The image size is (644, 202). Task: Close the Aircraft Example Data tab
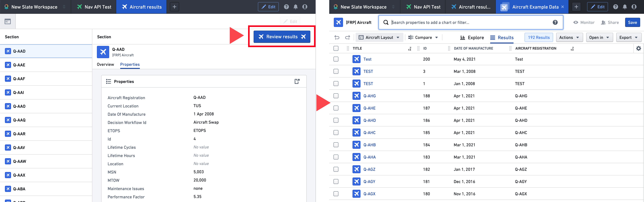click(x=562, y=7)
